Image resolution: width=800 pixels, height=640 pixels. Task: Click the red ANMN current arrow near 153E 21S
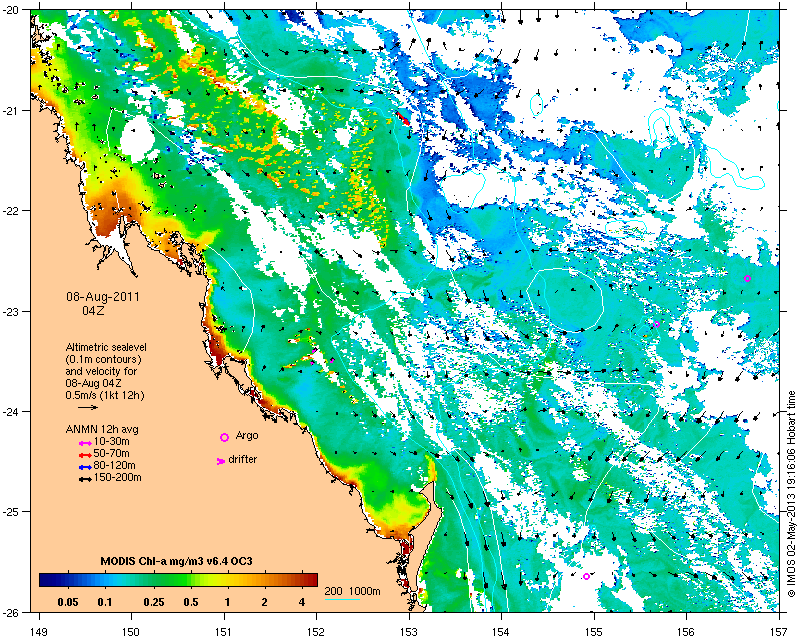[404, 119]
